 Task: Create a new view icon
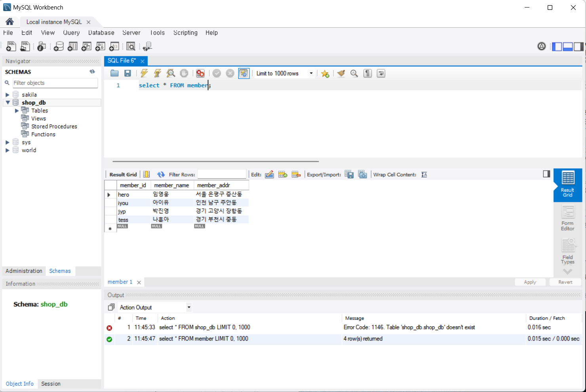pyautogui.click(x=86, y=46)
